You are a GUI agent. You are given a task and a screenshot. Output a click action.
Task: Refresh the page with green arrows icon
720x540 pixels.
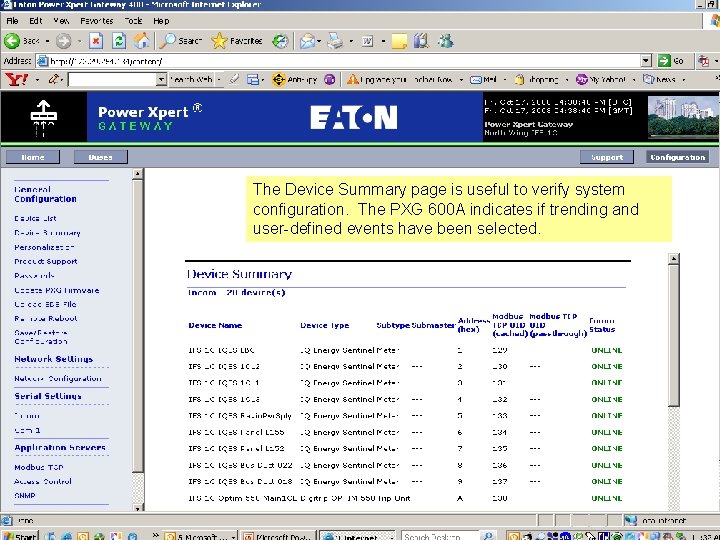click(118, 41)
